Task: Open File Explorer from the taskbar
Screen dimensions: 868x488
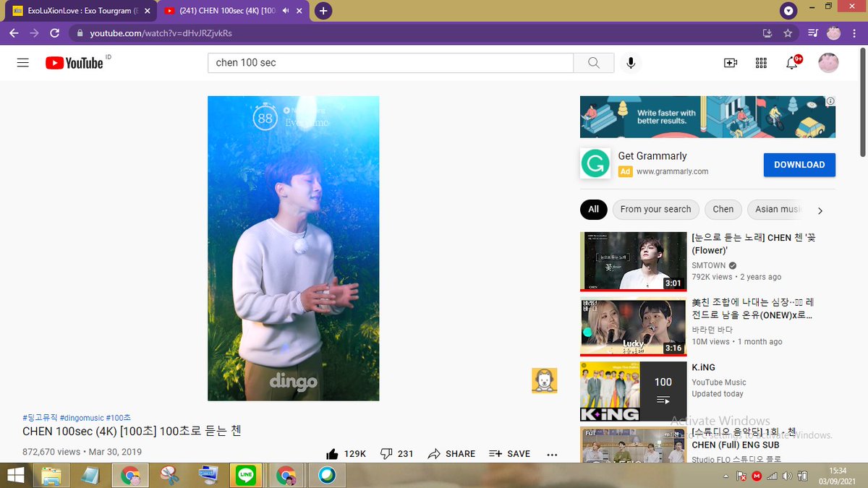Action: (51, 475)
